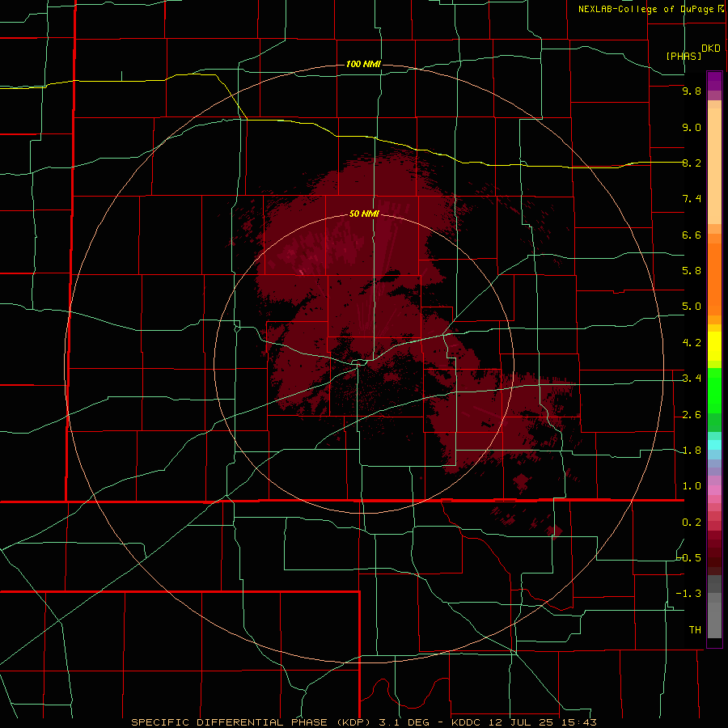Select the 5.8 scale value
This screenshot has height=728, width=728.
[x=692, y=271]
